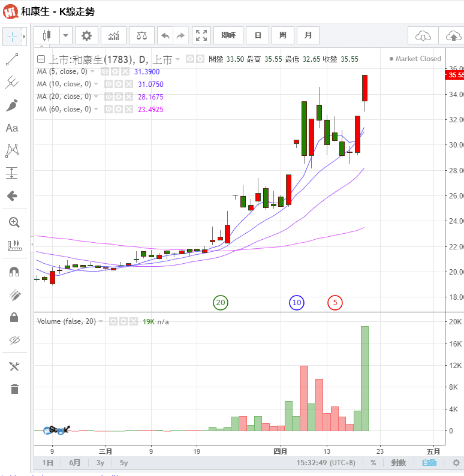Open chart type dropdown arrow
The width and height of the screenshot is (464, 476).
point(65,35)
